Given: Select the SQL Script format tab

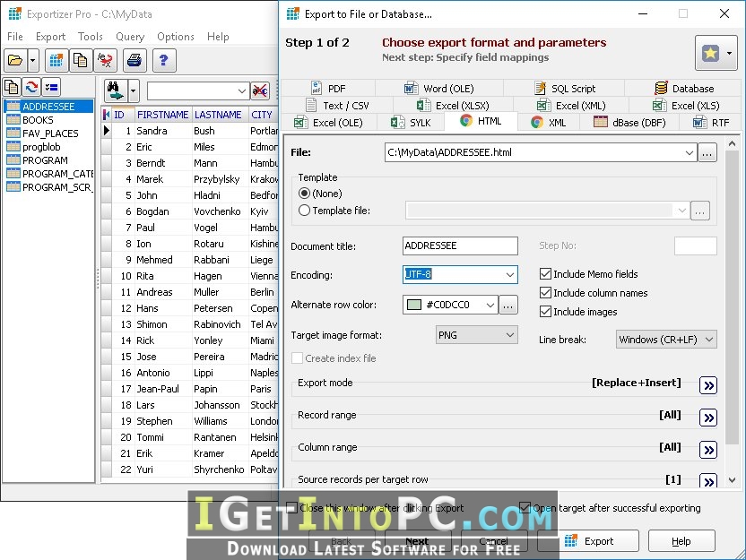Looking at the screenshot, I should [x=565, y=89].
